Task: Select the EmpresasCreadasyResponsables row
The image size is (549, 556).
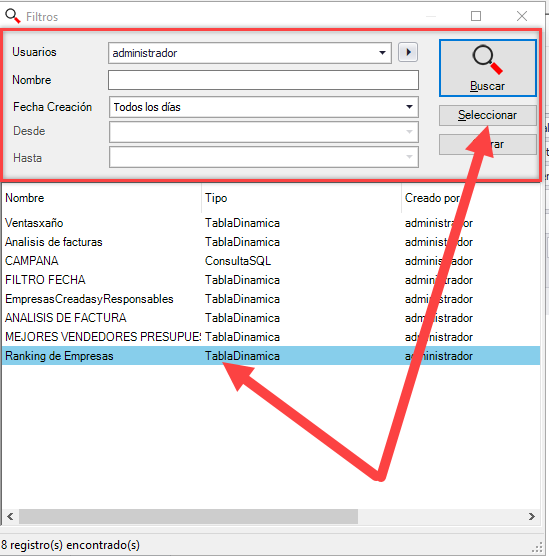Action: click(271, 299)
